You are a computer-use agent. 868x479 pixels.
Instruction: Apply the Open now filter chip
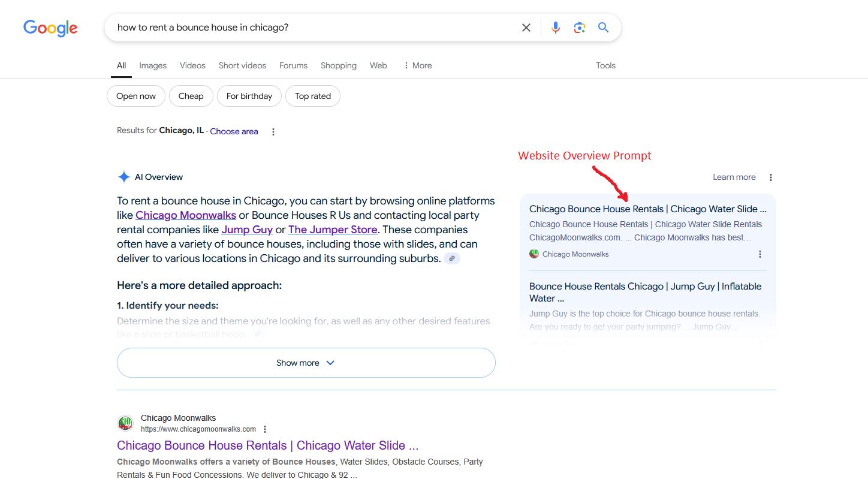pyautogui.click(x=136, y=96)
